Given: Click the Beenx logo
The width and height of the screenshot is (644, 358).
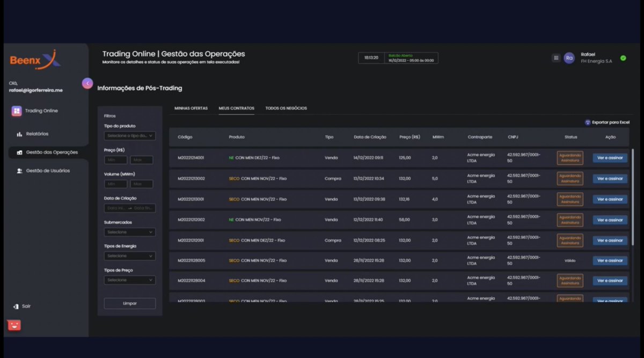Looking at the screenshot, I should point(35,60).
